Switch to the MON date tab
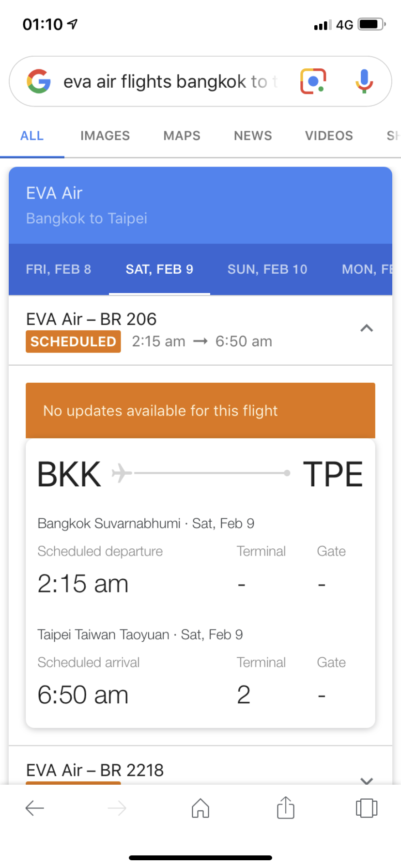 [x=366, y=269]
